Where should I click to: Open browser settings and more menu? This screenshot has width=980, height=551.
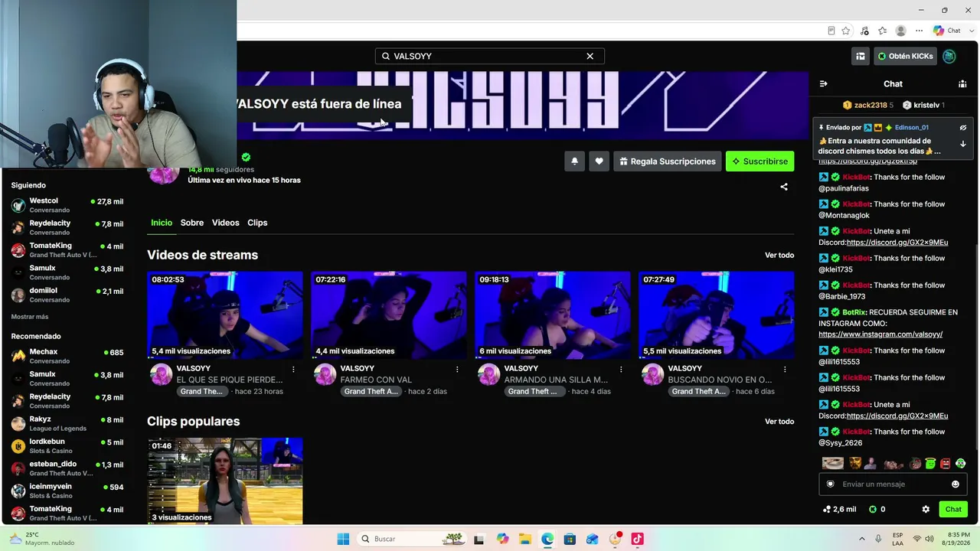click(x=920, y=31)
